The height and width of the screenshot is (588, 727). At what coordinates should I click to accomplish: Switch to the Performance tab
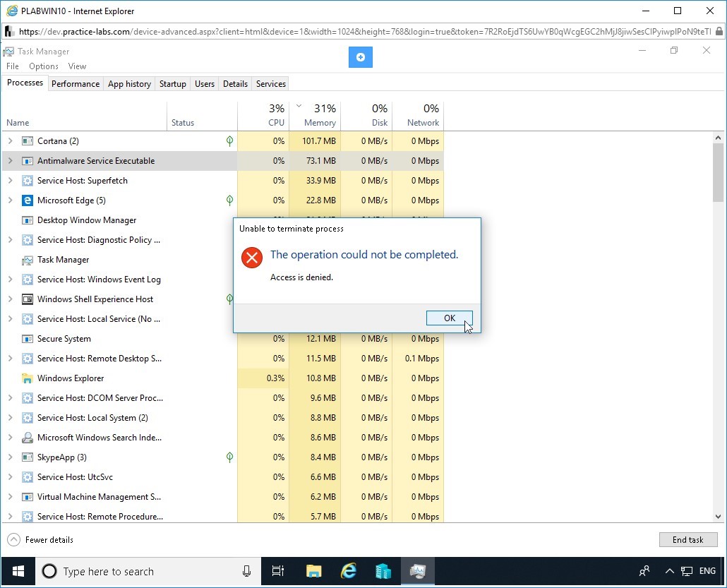pos(76,84)
